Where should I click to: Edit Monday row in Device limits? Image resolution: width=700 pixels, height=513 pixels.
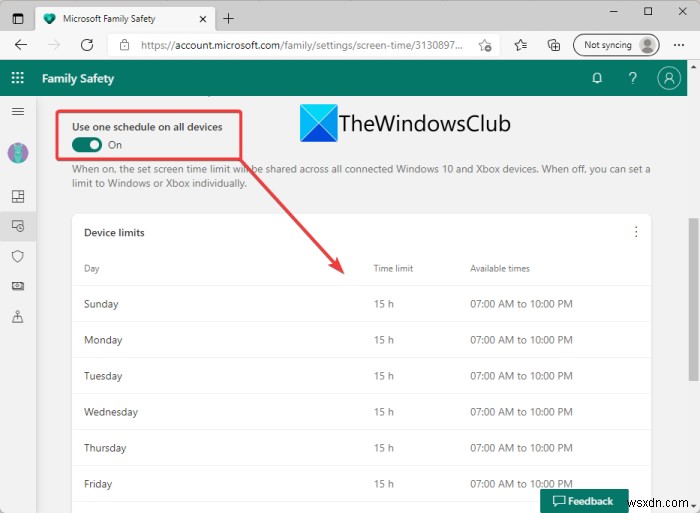[x=361, y=340]
